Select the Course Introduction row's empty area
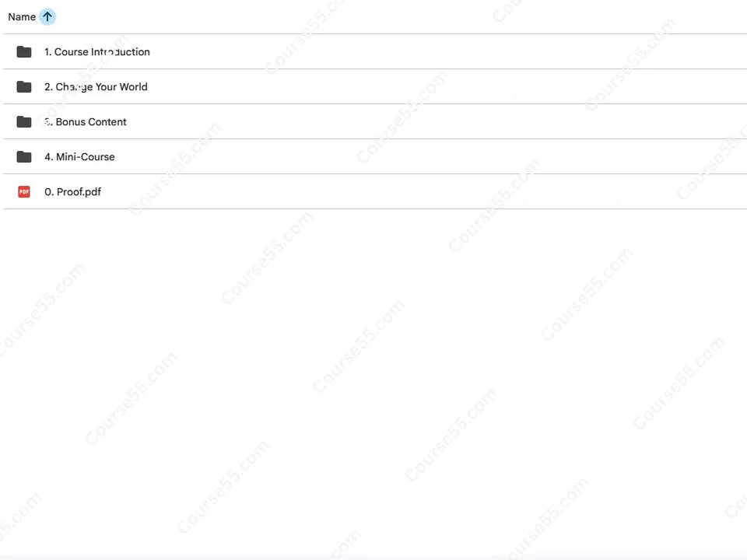Viewport: 747px width, 560px height. tap(448, 51)
